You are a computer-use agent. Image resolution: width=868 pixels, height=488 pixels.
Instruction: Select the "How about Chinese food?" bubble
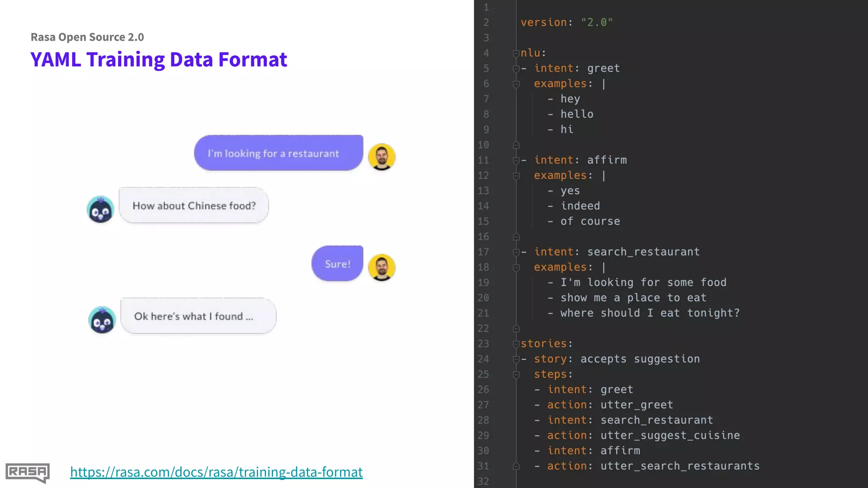[x=194, y=205]
